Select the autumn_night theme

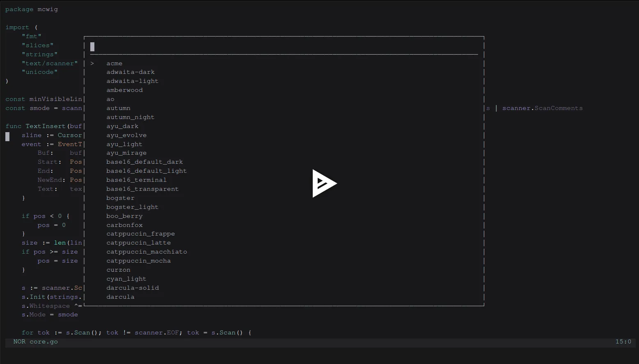pyautogui.click(x=130, y=117)
